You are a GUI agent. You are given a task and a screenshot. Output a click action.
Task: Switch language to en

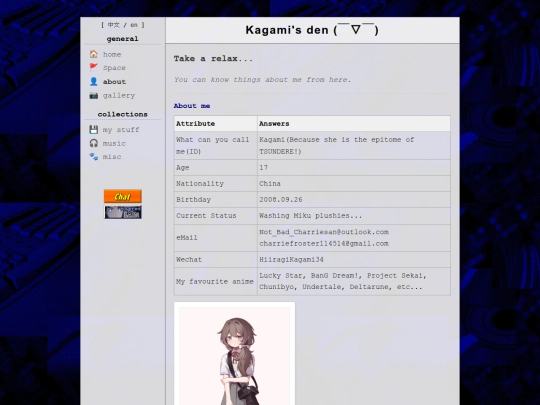coord(134,25)
